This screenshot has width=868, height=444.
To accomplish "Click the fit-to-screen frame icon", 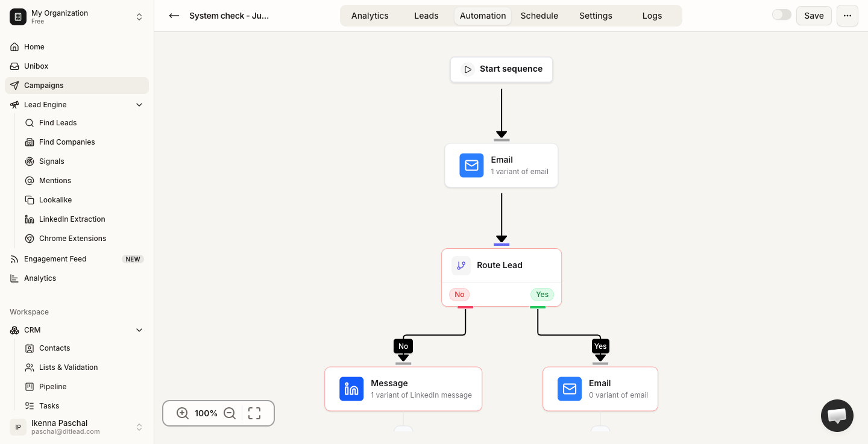I will tap(254, 413).
